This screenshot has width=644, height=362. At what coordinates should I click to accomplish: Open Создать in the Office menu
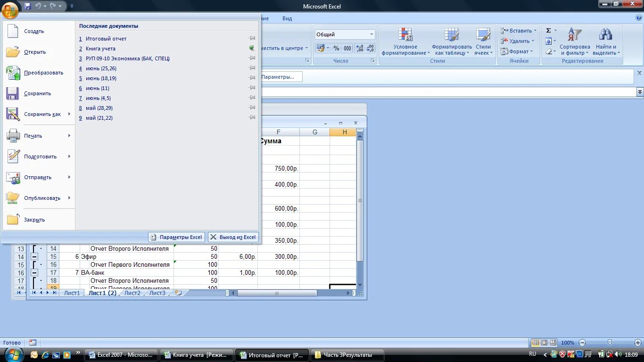pos(39,31)
